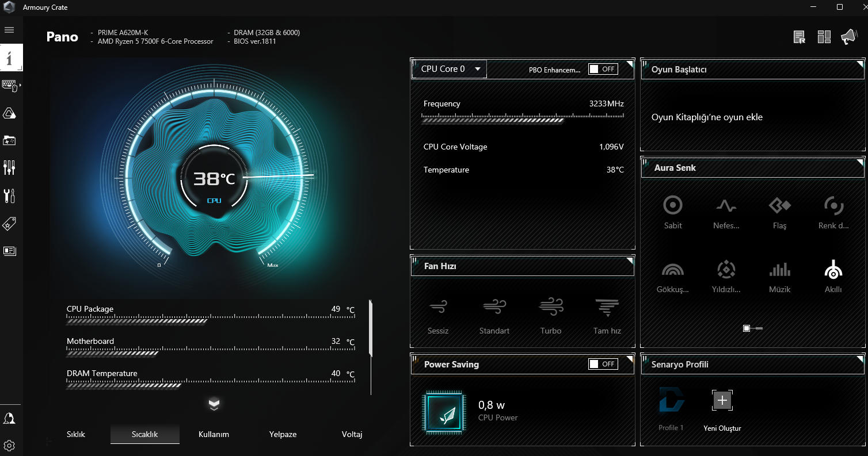Switch to the Voltaj tab
The width and height of the screenshot is (868, 456).
click(352, 435)
